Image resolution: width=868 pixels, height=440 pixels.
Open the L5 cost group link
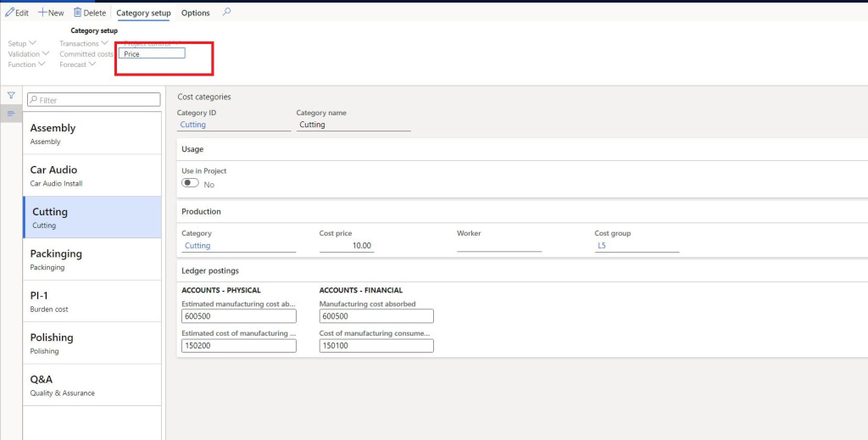point(602,246)
